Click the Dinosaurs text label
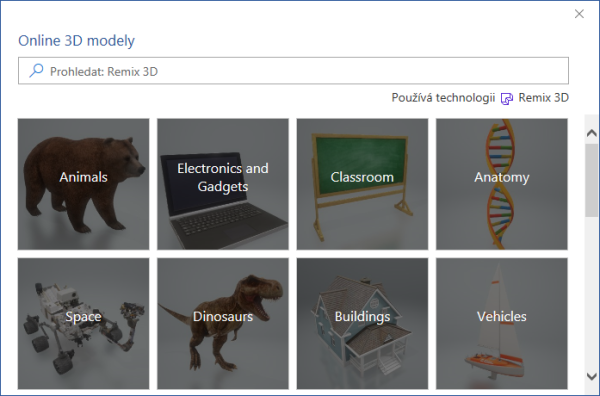The image size is (600, 396). tap(223, 316)
